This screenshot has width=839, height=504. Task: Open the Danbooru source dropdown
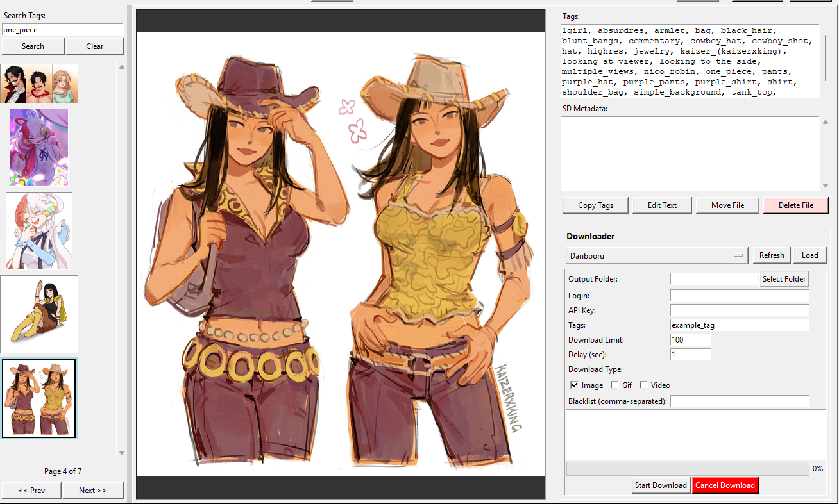[x=656, y=256]
